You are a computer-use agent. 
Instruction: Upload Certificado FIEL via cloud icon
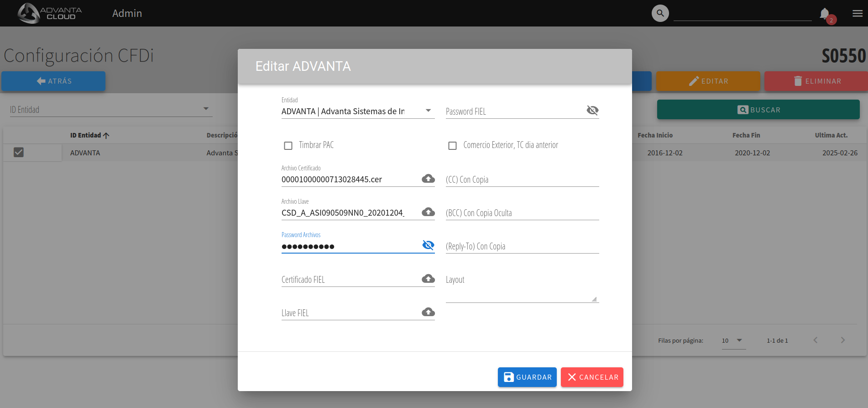click(x=428, y=279)
